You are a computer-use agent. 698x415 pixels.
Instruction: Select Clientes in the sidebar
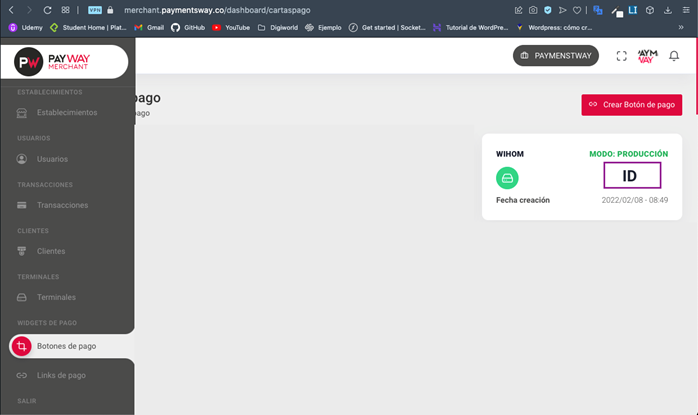(x=50, y=251)
